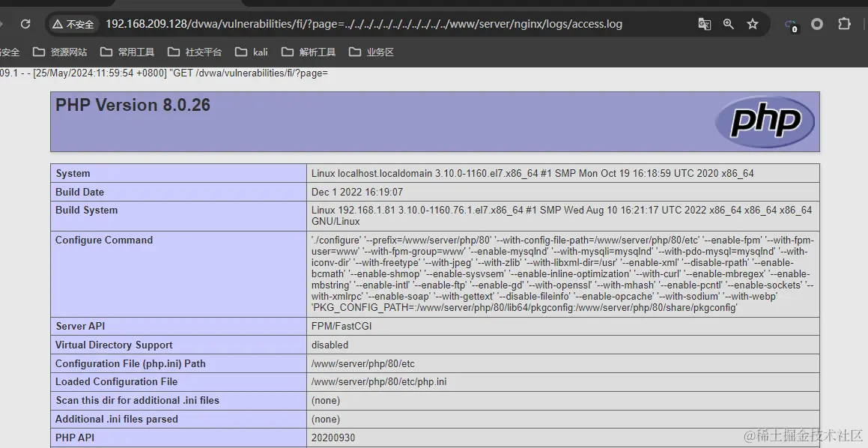Open the extension icon with 0 badge

click(791, 25)
